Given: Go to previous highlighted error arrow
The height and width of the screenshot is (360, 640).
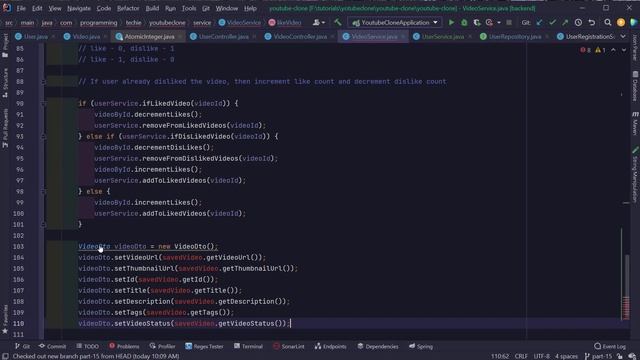Looking at the screenshot, I should point(613,50).
